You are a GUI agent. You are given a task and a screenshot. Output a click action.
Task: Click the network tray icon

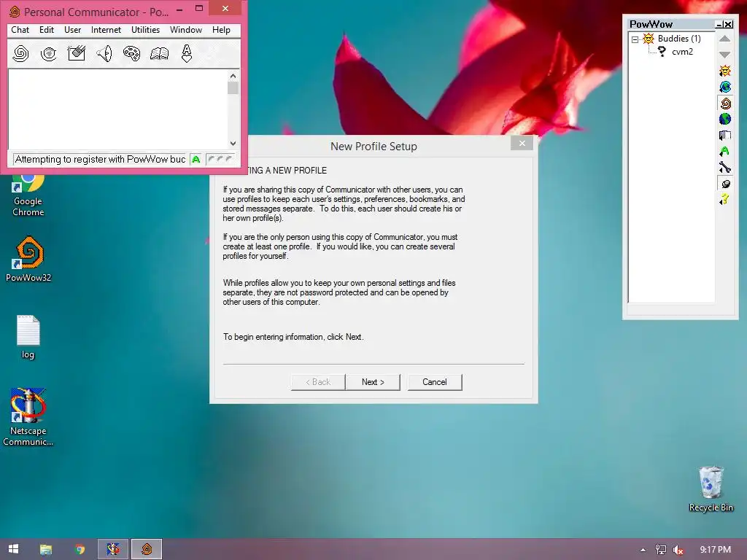tap(661, 550)
